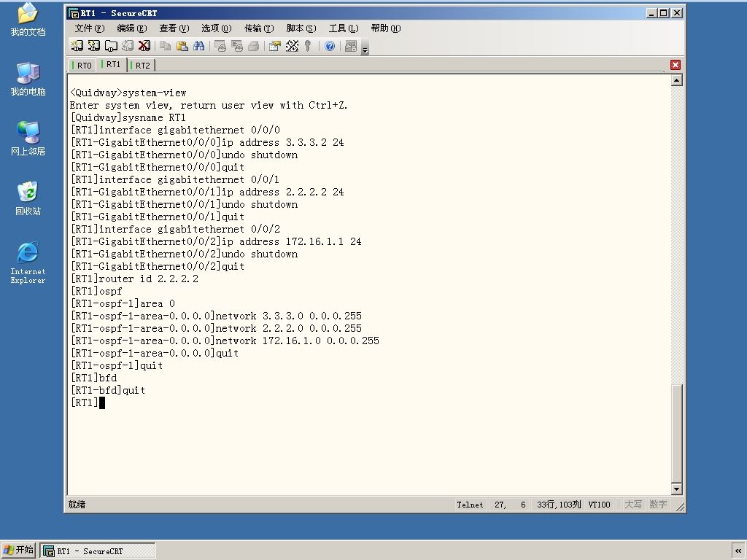Screen dimensions: 747x560
Task: Click the Paste clipboard icon
Action: pos(182,46)
